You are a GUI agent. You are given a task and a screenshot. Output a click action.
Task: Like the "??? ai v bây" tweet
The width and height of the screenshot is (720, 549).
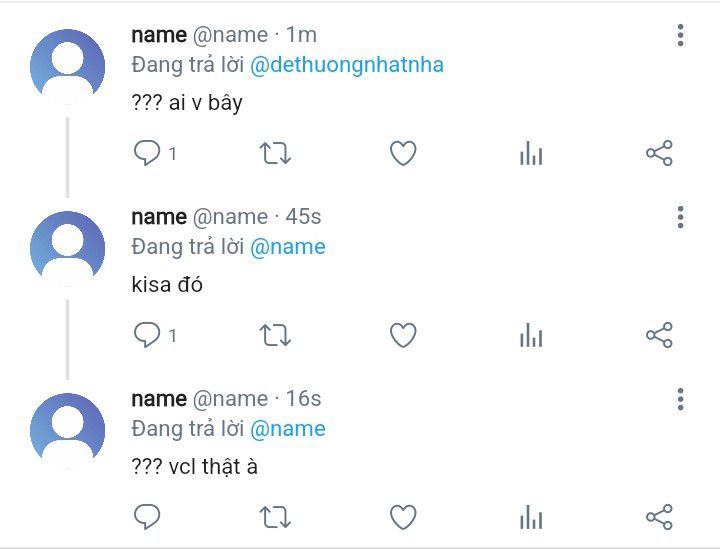(x=402, y=153)
